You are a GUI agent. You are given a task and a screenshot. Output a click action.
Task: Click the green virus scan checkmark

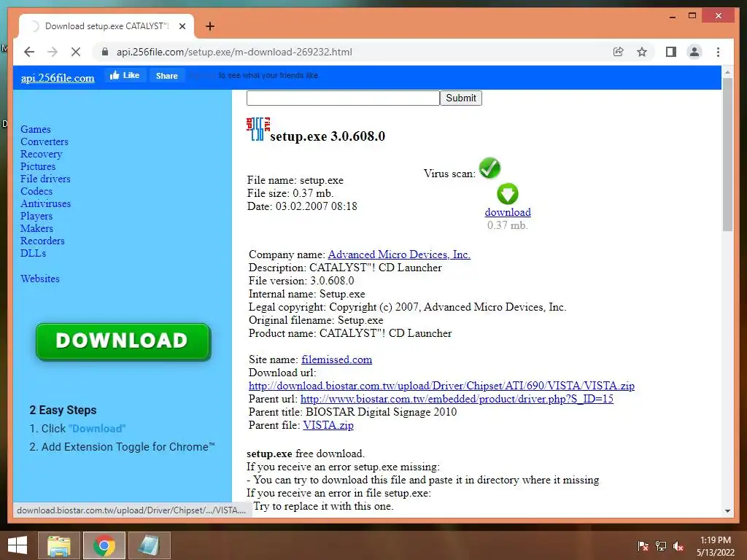click(x=489, y=168)
